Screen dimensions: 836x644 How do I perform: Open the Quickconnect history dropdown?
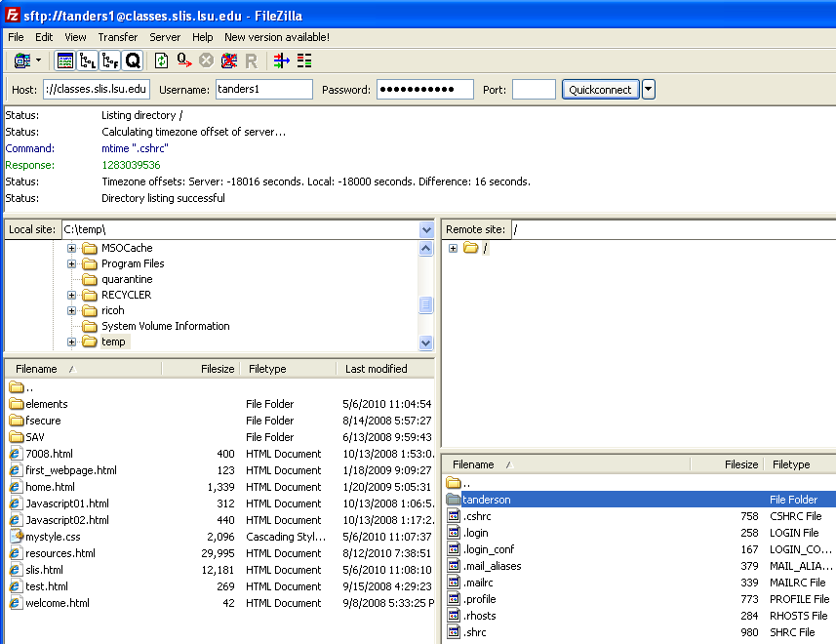pos(649,90)
